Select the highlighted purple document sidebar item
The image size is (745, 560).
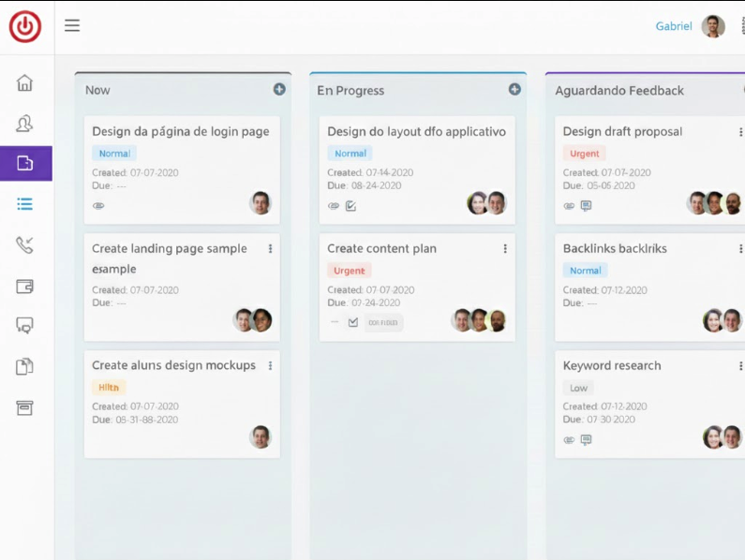pyautogui.click(x=25, y=163)
